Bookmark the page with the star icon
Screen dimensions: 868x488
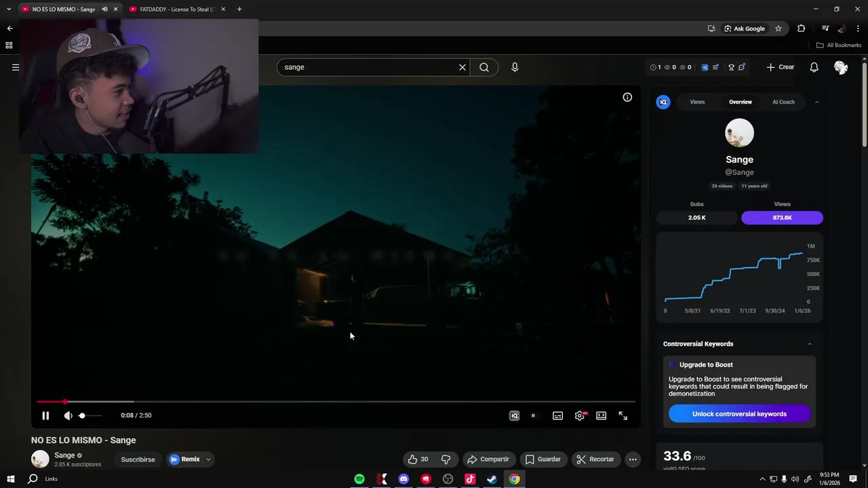click(778, 28)
